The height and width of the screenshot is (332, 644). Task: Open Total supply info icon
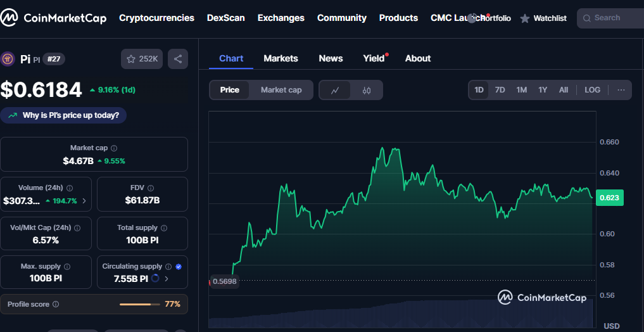tap(164, 227)
